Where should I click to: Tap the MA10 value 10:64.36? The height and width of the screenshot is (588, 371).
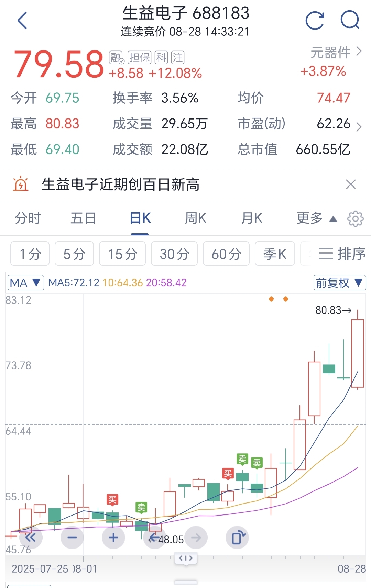[x=123, y=283]
